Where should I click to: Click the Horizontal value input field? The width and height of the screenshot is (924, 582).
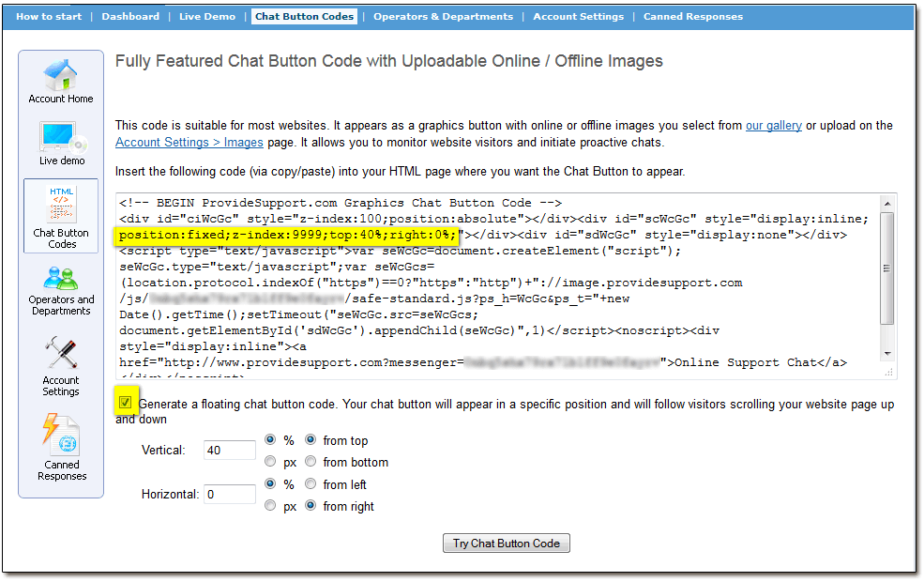coord(229,494)
